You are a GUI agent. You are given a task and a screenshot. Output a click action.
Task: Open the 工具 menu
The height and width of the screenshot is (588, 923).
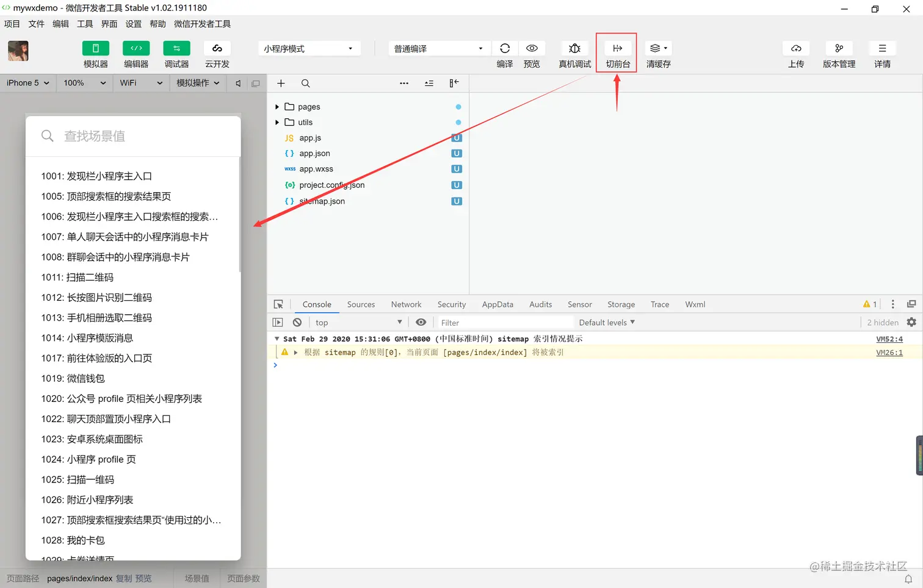point(85,24)
